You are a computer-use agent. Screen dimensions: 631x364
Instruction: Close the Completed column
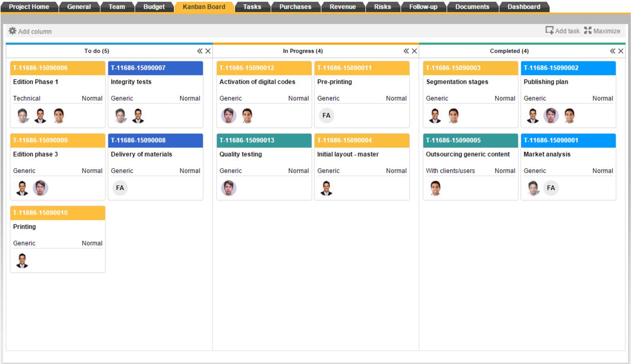coord(621,51)
